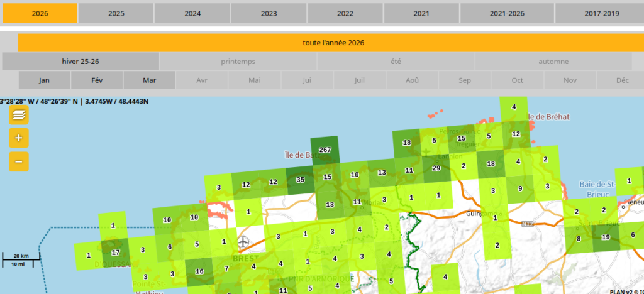
Task: Zoom in with the plus button
Action: tap(18, 138)
